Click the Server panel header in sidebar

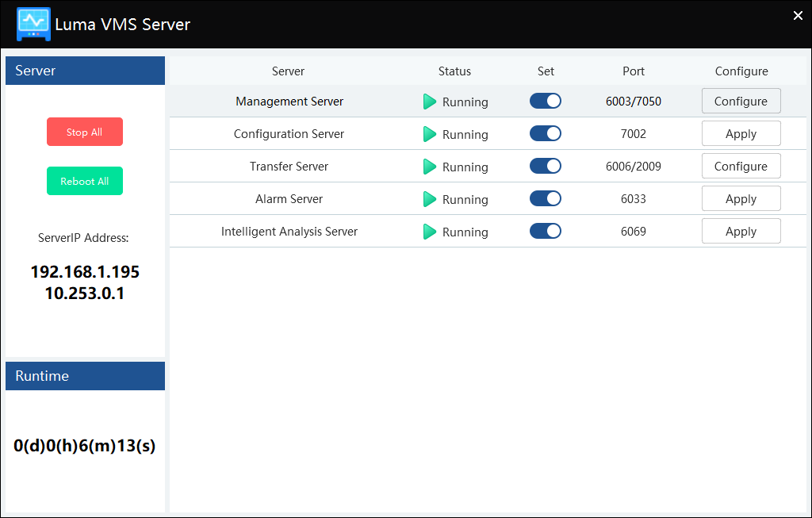click(86, 71)
